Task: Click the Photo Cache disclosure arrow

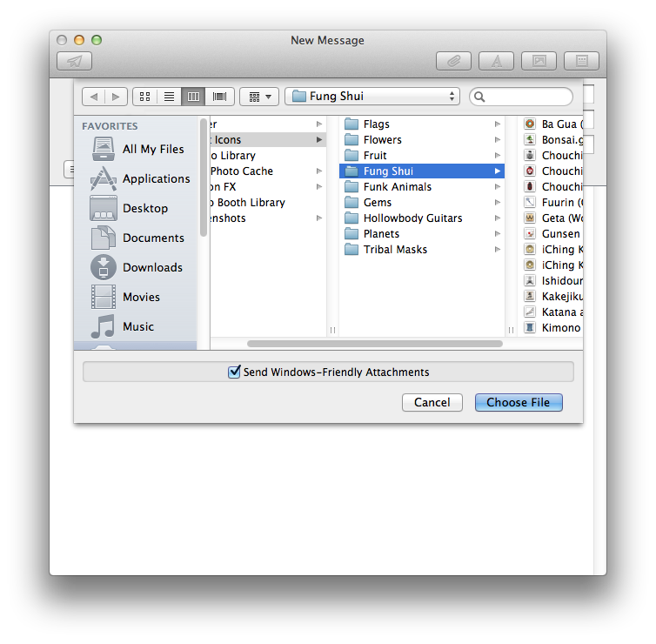Action: point(318,171)
